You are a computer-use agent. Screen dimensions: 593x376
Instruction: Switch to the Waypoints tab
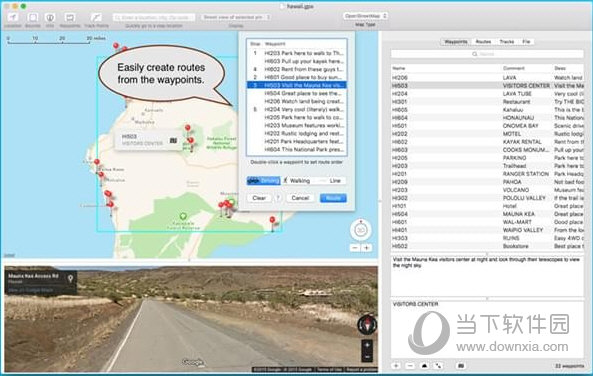point(456,42)
